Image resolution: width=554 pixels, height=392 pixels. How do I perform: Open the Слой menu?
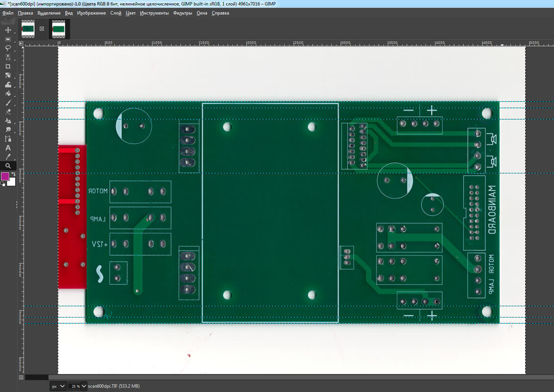(116, 13)
